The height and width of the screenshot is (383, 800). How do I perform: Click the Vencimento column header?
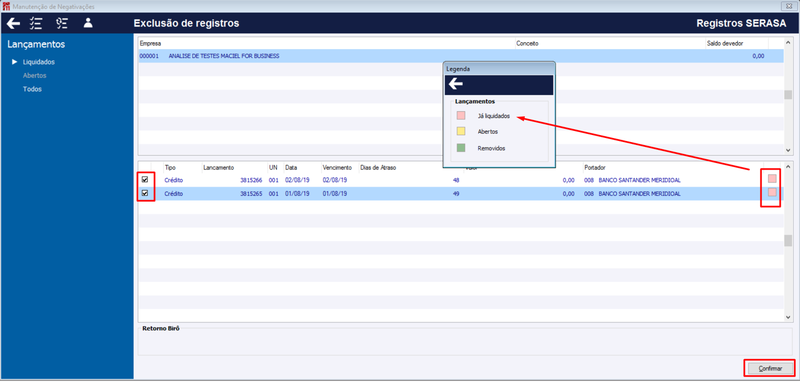point(337,167)
